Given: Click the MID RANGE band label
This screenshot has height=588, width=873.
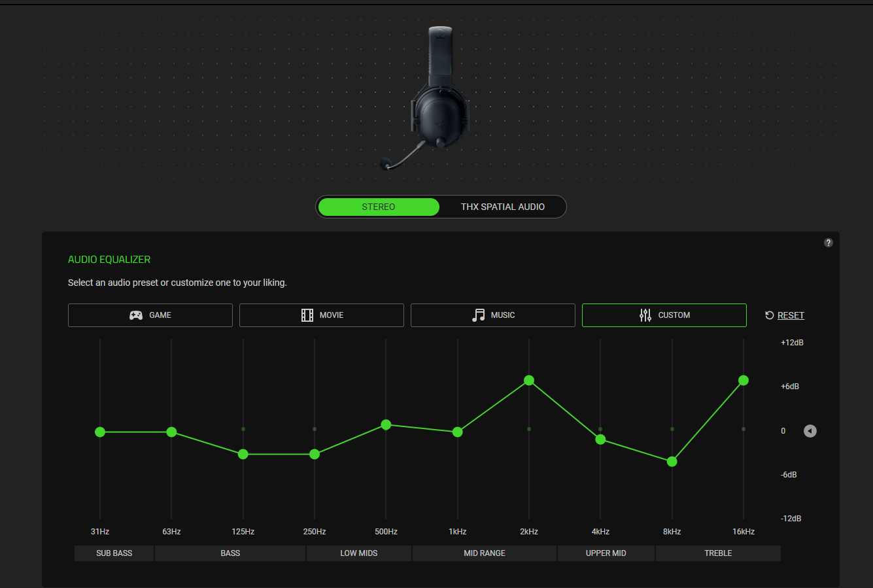Looking at the screenshot, I should click(x=485, y=553).
